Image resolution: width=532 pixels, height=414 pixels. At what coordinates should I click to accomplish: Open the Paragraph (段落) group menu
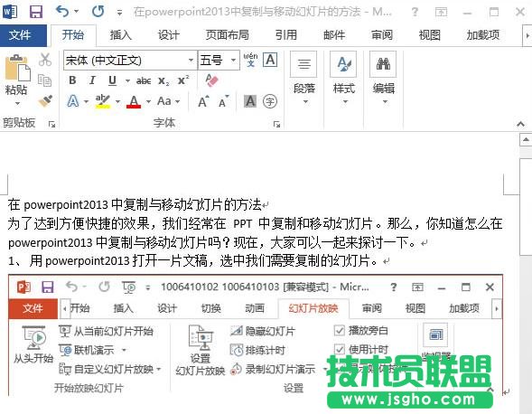coord(304,78)
